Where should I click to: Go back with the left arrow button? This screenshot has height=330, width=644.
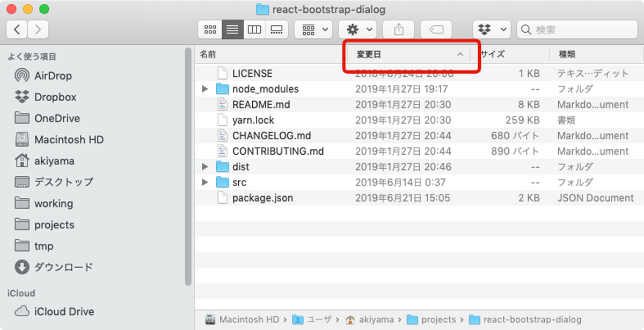pos(17,30)
